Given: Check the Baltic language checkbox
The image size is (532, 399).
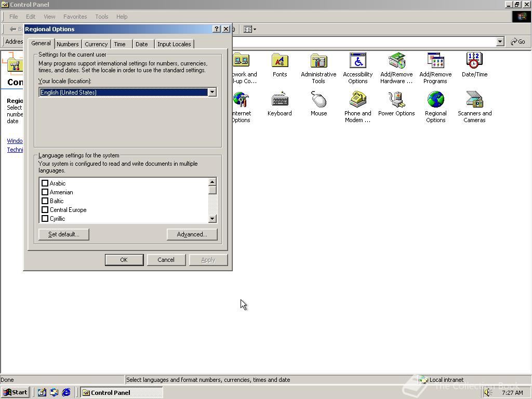Looking at the screenshot, I should tap(45, 201).
